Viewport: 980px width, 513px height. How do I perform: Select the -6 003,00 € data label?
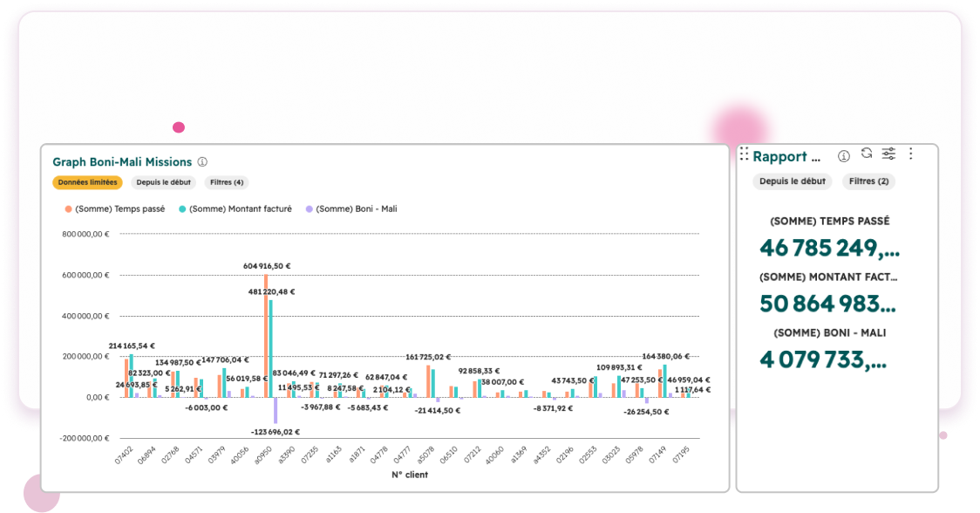207,408
